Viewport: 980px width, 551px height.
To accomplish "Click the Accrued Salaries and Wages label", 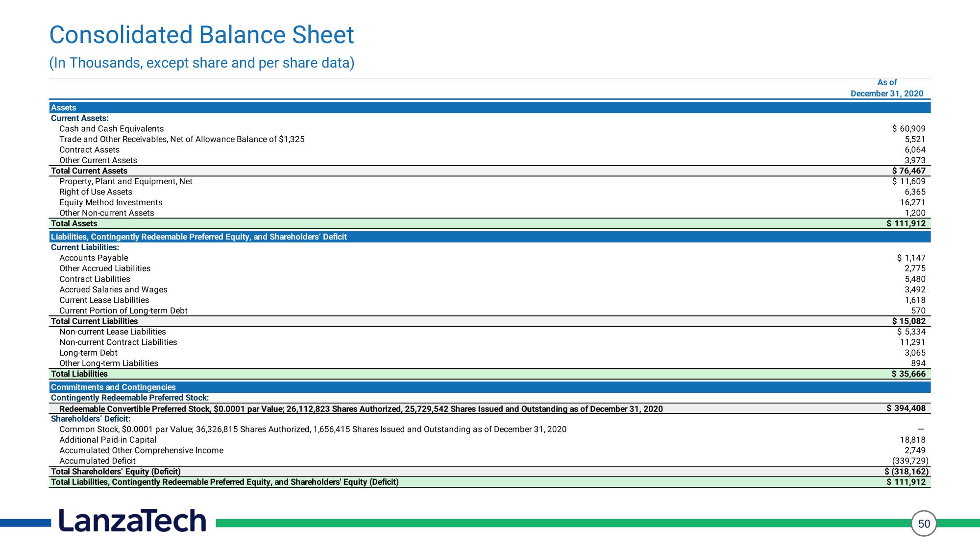I will tap(113, 289).
